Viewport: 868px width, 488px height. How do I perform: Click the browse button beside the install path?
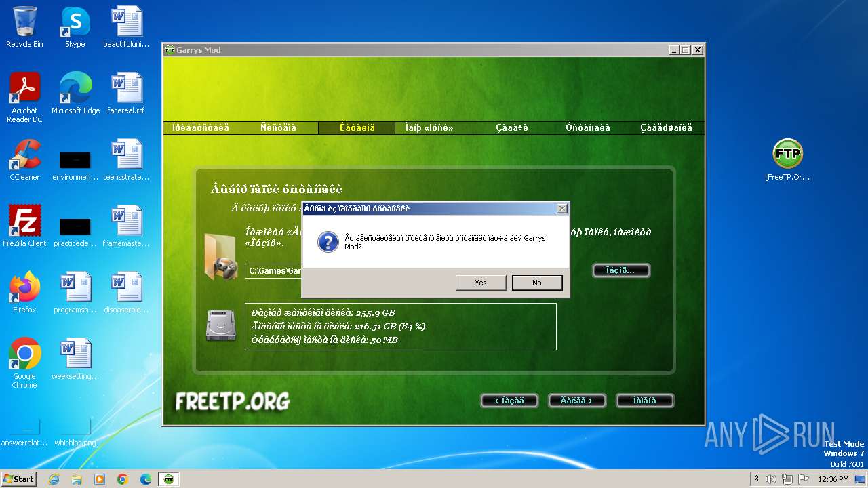click(x=621, y=270)
